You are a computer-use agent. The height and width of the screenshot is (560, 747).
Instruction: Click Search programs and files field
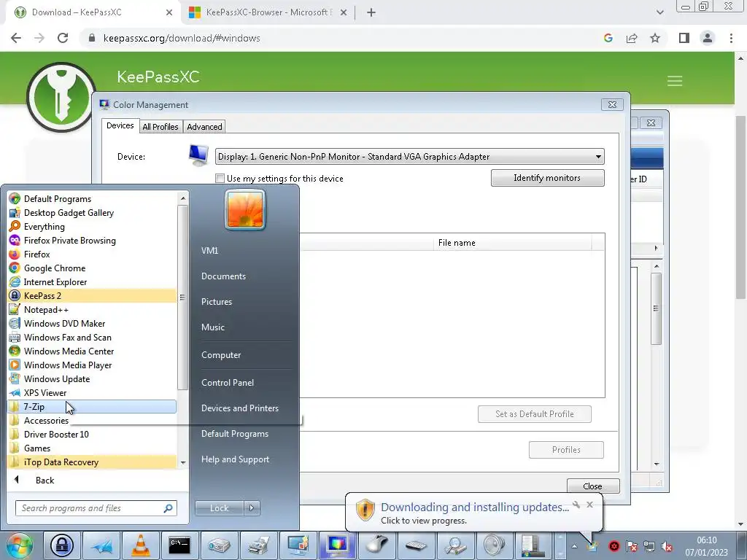click(x=96, y=508)
